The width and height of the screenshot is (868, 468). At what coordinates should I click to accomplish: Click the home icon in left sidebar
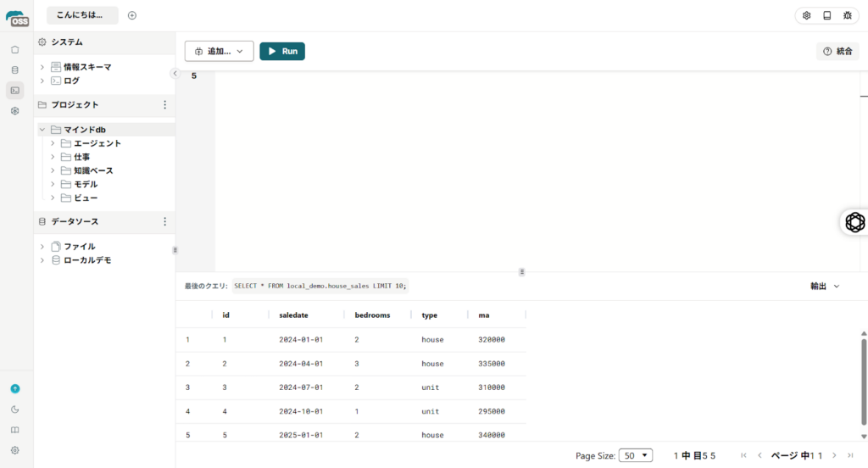coord(14,49)
